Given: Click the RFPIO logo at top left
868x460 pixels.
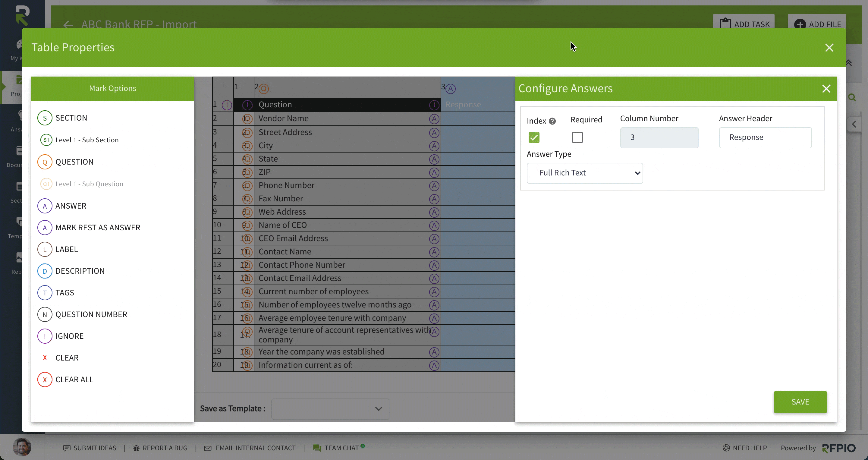Looking at the screenshot, I should [x=22, y=15].
